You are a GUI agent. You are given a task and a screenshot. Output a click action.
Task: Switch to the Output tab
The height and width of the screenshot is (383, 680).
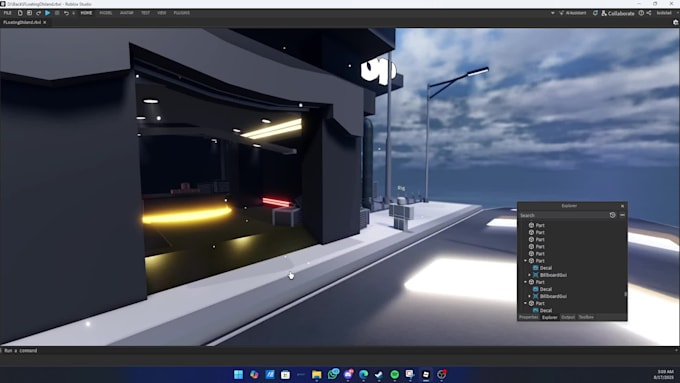(x=568, y=318)
